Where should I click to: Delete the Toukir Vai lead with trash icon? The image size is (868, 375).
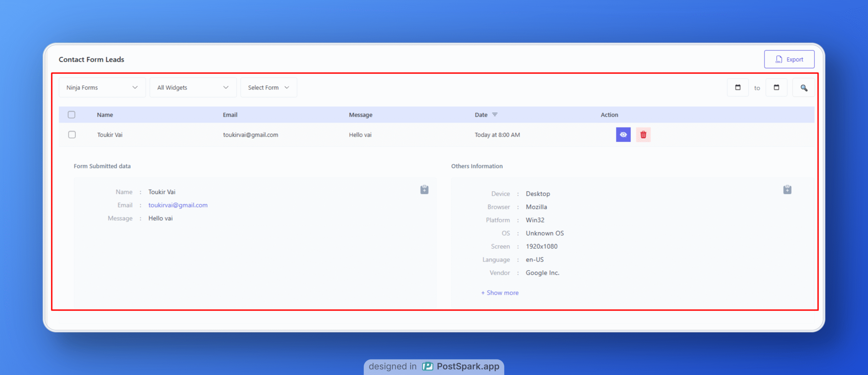(x=643, y=135)
